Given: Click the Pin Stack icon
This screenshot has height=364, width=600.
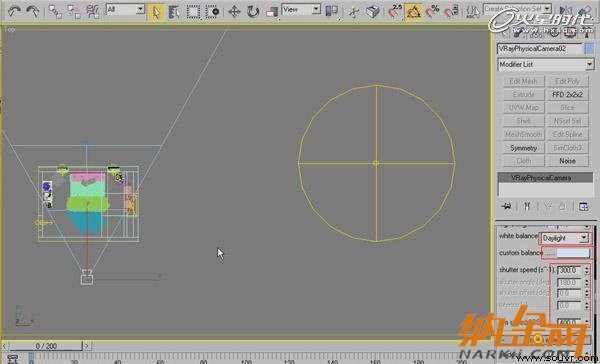Looking at the screenshot, I should pyautogui.click(x=506, y=207).
